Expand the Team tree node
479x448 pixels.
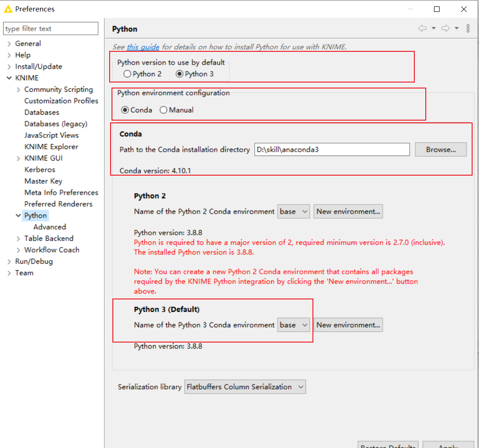(9, 273)
